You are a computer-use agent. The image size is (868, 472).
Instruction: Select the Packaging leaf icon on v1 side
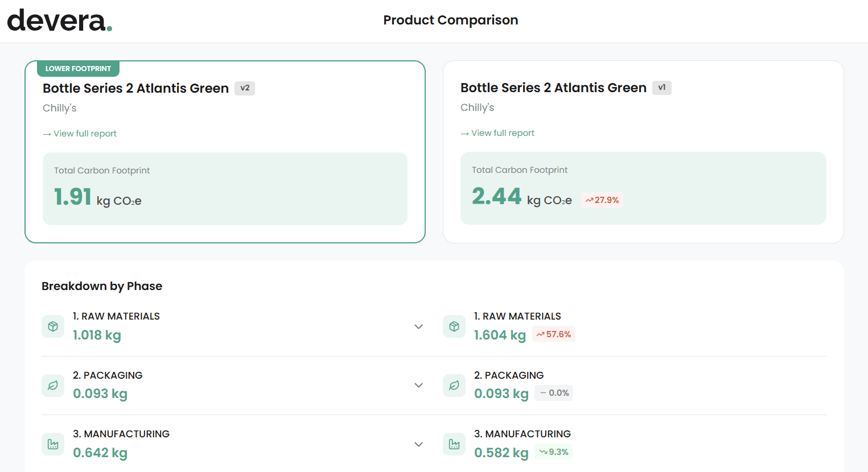point(454,386)
